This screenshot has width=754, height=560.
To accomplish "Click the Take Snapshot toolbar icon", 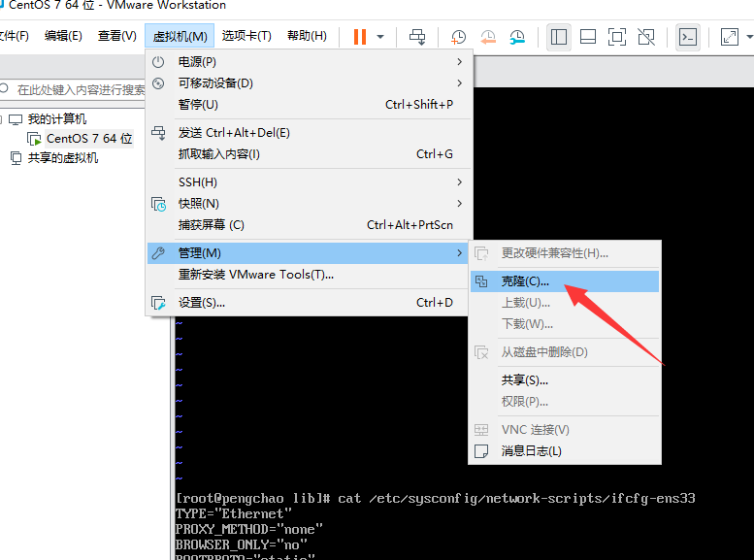I will tap(458, 37).
